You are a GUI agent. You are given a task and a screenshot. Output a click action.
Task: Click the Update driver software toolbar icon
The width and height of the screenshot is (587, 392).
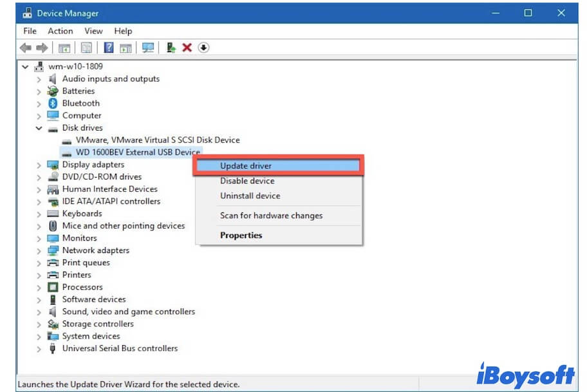click(170, 47)
